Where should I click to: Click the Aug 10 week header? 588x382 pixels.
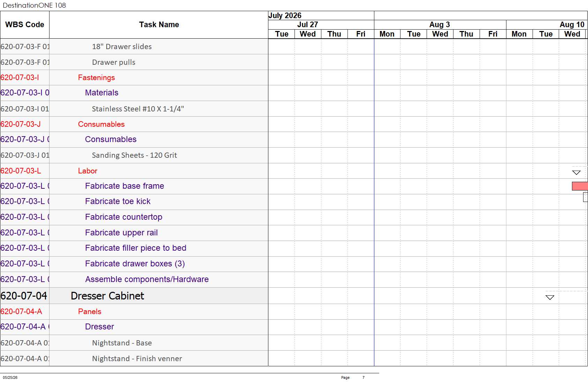tap(572, 25)
